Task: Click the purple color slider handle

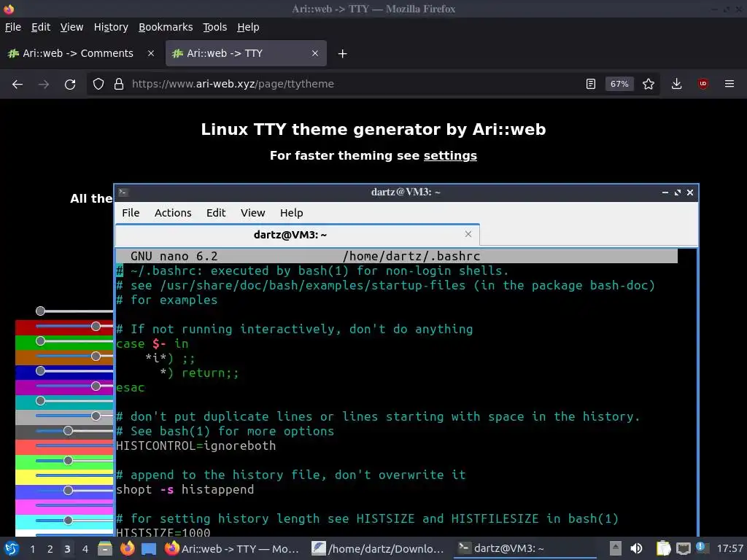Action: pos(96,386)
